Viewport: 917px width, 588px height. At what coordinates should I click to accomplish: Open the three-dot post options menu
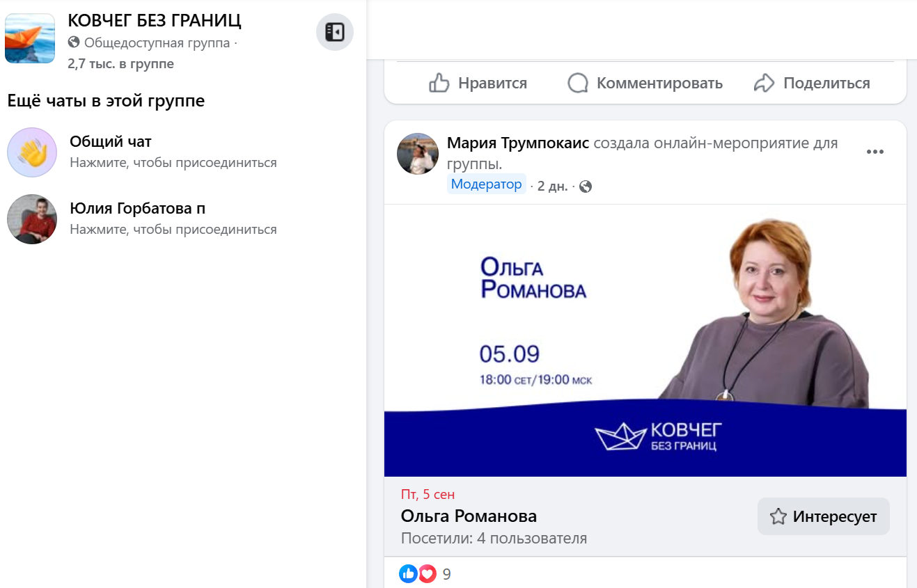pos(875,152)
